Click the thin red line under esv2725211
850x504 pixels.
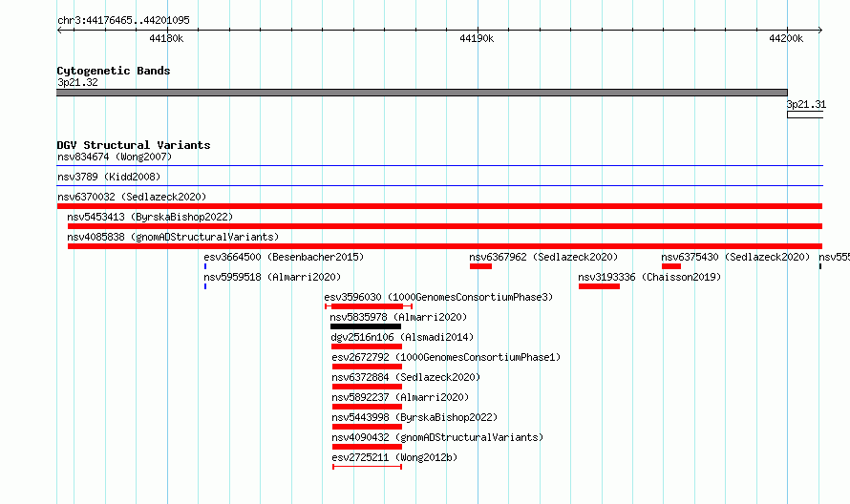(367, 467)
